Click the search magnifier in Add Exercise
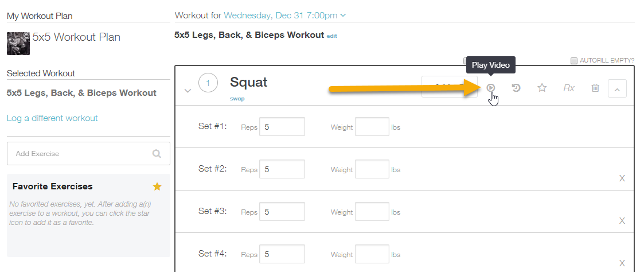The image size is (644, 272). 157,154
